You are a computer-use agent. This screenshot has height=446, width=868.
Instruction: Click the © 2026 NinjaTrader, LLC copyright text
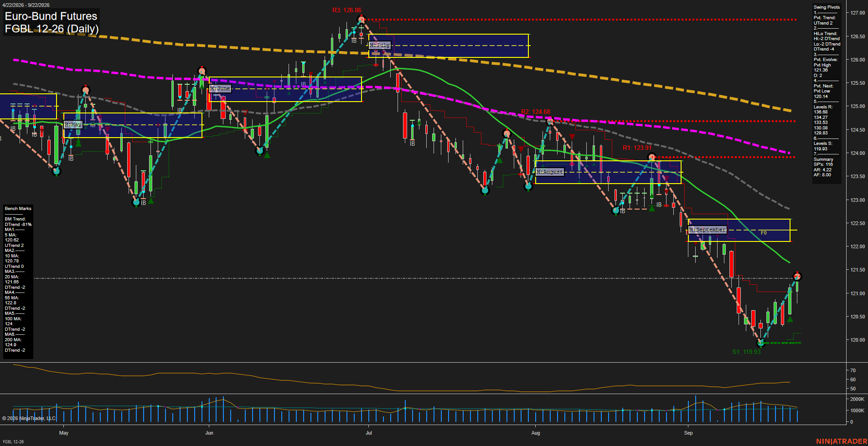point(29,418)
